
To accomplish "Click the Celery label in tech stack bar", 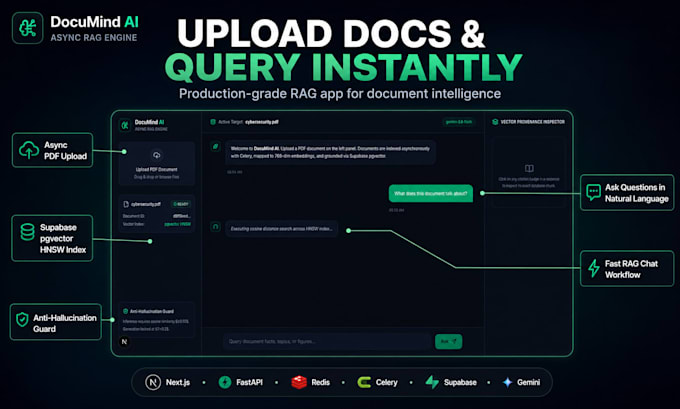I will click(386, 382).
